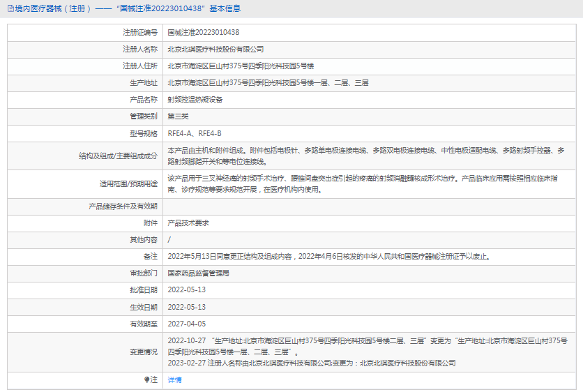583x392 pixels.
Task: Open the 详情 link in the bottom row
Action: click(x=174, y=380)
